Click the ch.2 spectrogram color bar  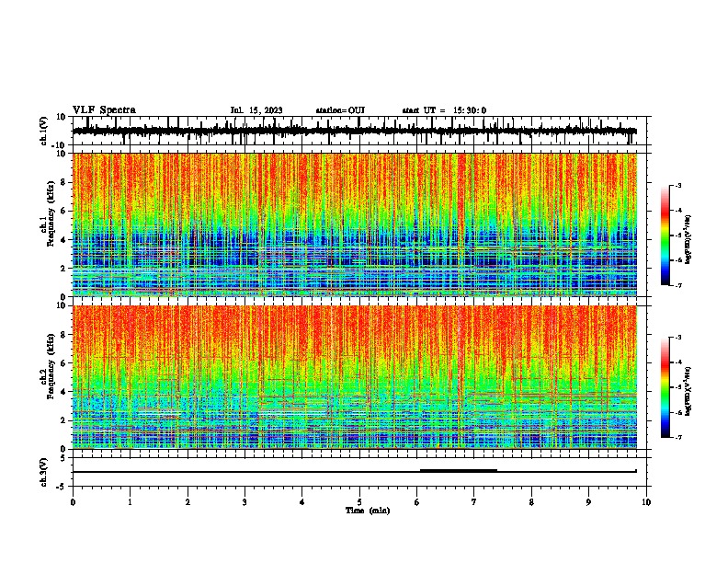[x=665, y=387]
